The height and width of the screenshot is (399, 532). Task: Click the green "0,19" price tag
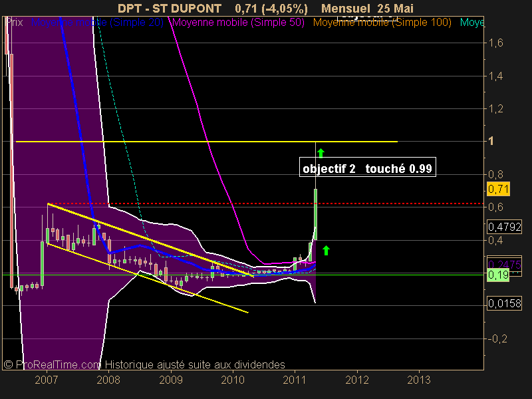coord(498,275)
